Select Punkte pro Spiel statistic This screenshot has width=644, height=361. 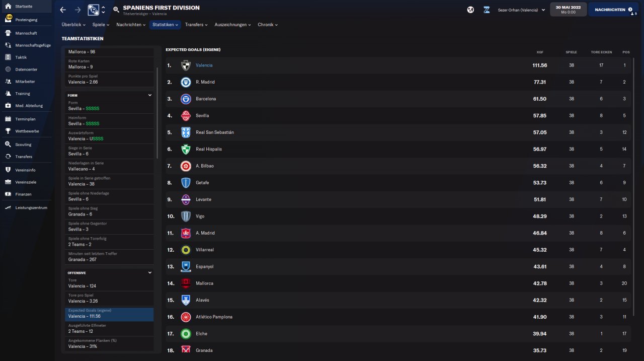[109, 79]
